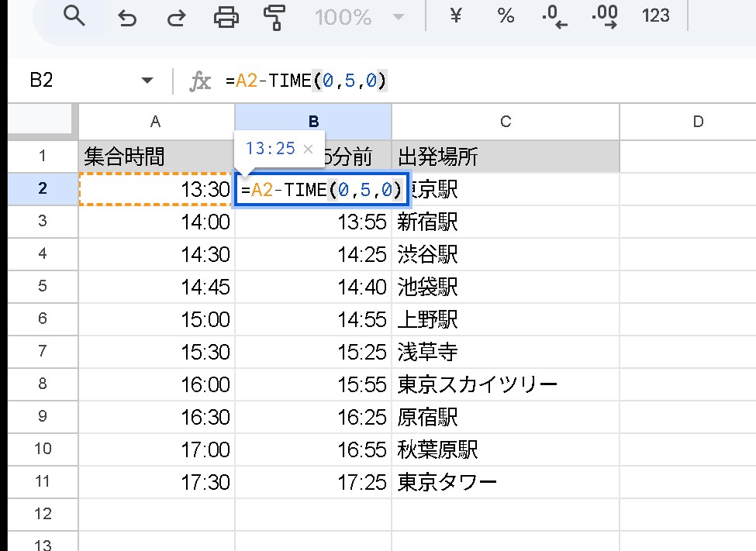Select the Paint format tool

point(272,15)
